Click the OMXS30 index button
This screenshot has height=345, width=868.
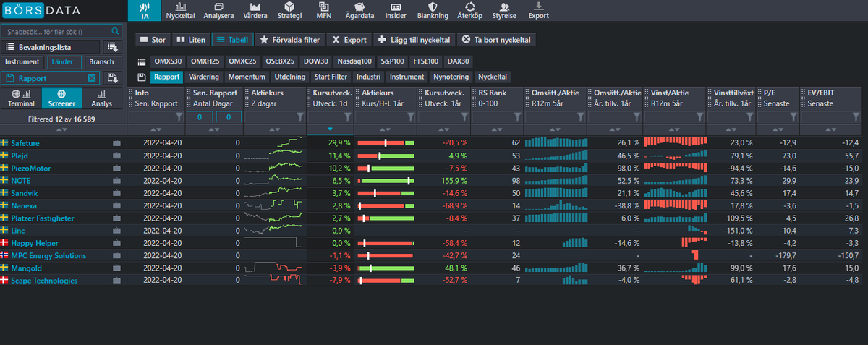pos(168,61)
